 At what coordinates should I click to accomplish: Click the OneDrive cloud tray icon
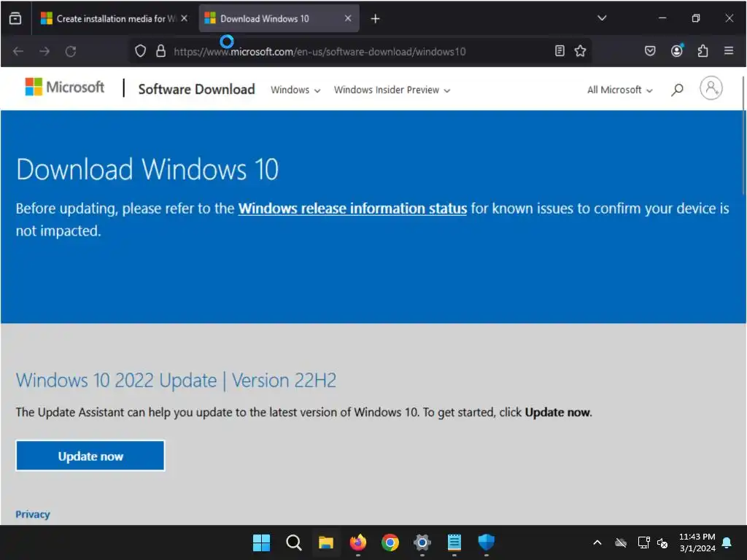(x=621, y=542)
